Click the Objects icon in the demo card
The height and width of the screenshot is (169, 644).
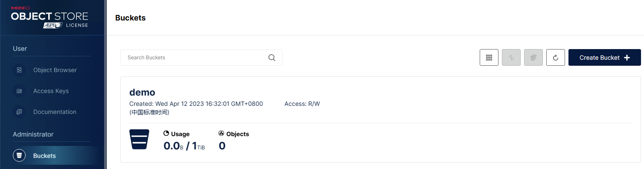point(221,134)
